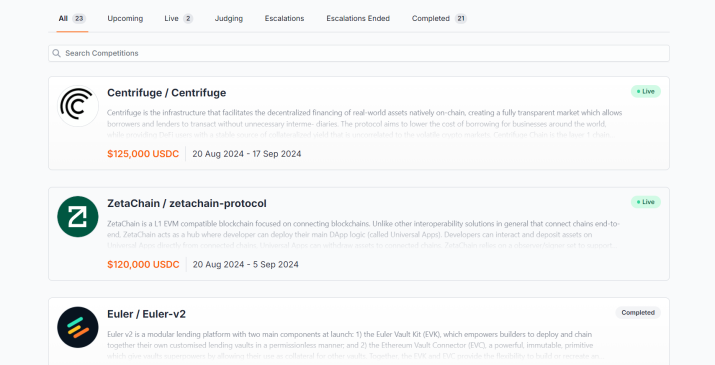Screen dimensions: 715x365
Task: Click the Completed badge on Euler card
Action: pos(638,313)
